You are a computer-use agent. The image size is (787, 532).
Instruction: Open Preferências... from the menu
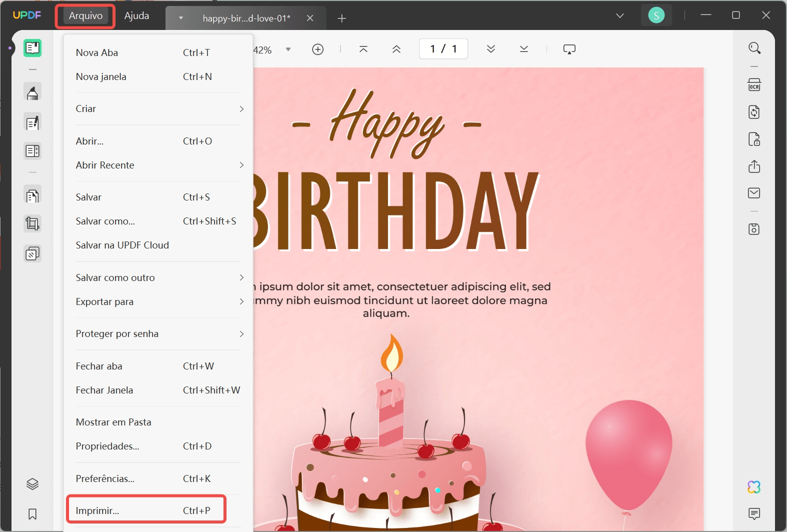click(158, 478)
